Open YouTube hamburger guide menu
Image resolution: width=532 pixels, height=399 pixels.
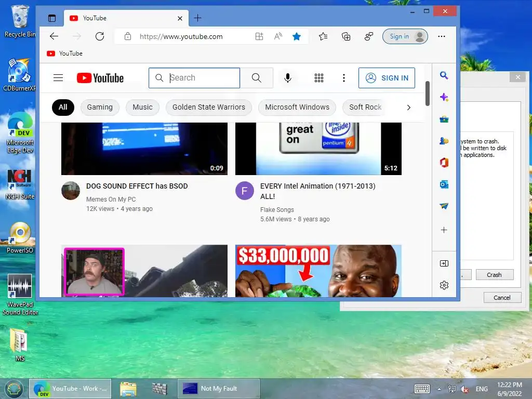click(x=58, y=78)
